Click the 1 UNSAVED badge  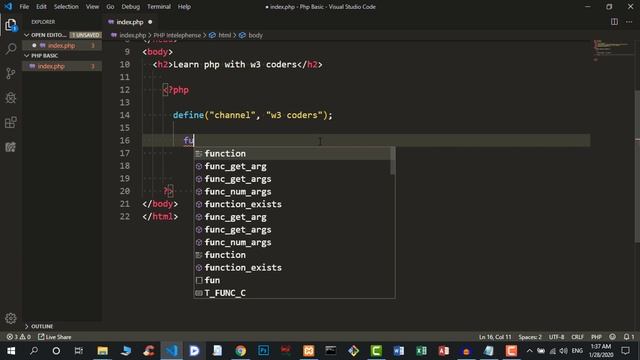(x=85, y=35)
